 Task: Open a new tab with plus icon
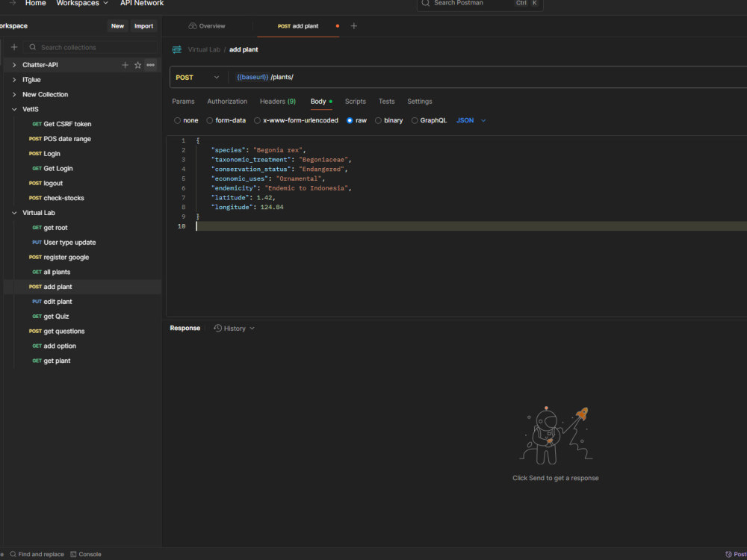tap(353, 26)
